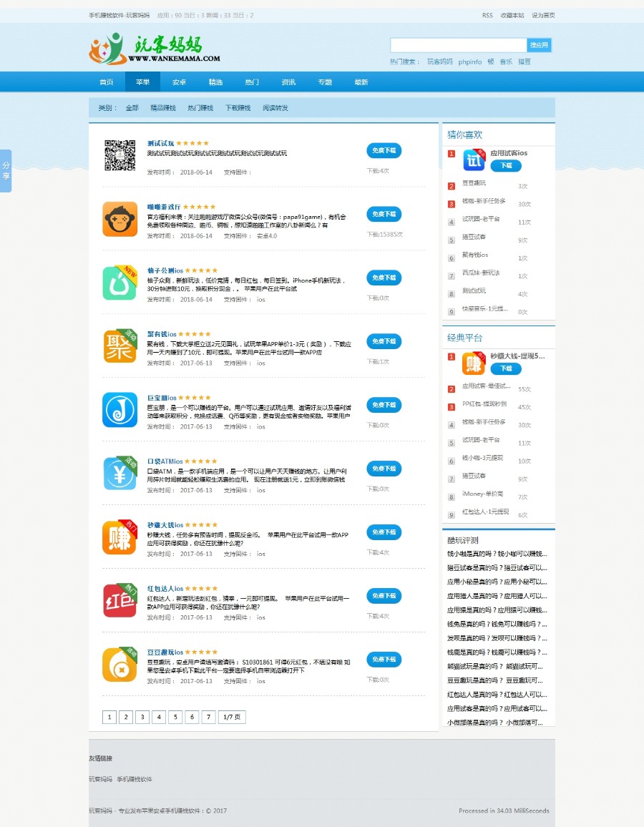Click 下载 button under 秒赚大钱-提现
The height and width of the screenshot is (827, 644).
506,368
